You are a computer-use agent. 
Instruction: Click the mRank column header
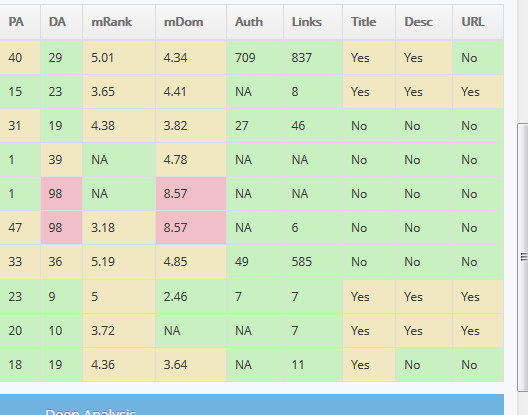pyautogui.click(x=119, y=22)
